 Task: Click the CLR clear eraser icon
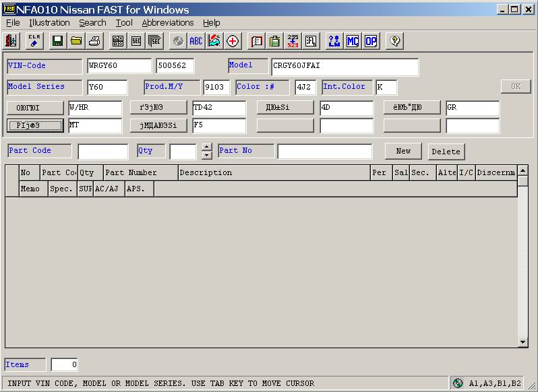(34, 41)
